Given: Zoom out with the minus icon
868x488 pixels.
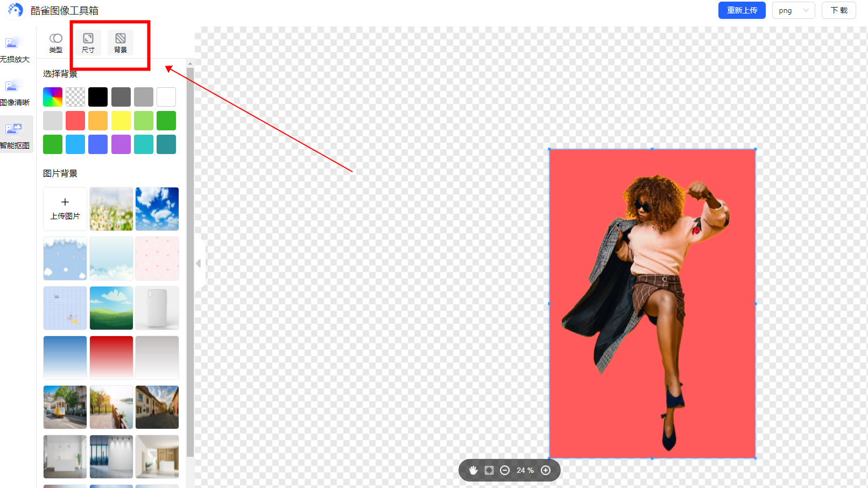Looking at the screenshot, I should click(x=505, y=470).
